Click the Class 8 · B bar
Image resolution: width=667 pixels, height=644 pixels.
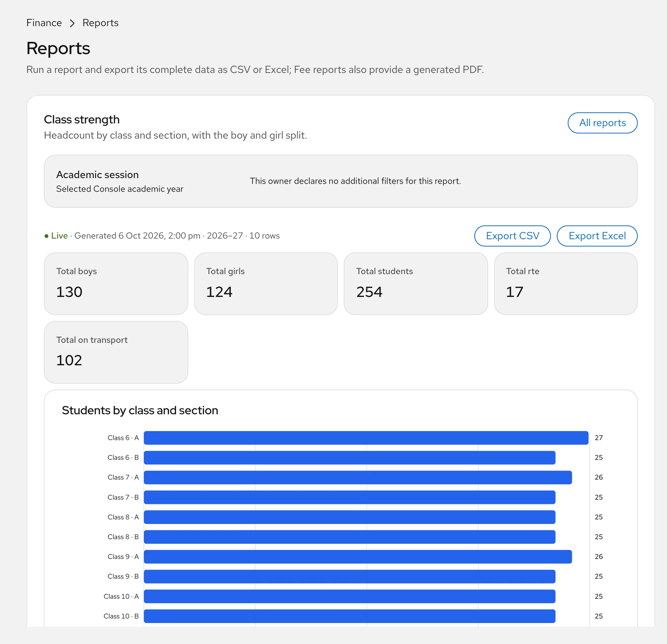pyautogui.click(x=350, y=537)
